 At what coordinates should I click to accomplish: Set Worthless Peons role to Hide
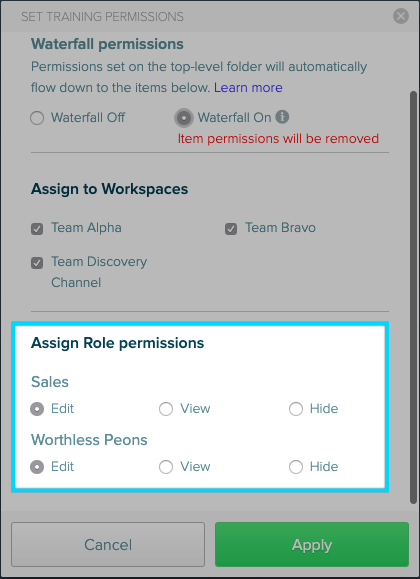pyautogui.click(x=296, y=467)
